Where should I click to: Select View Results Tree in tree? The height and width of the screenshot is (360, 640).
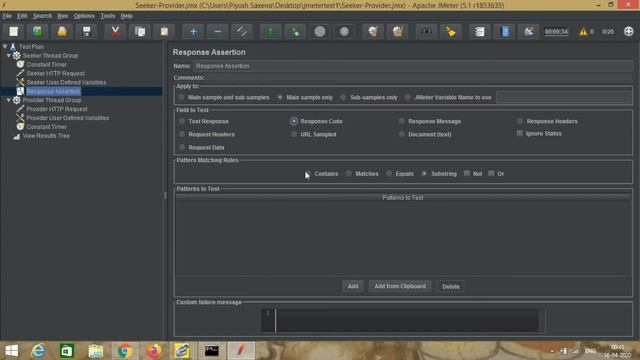[x=46, y=136]
